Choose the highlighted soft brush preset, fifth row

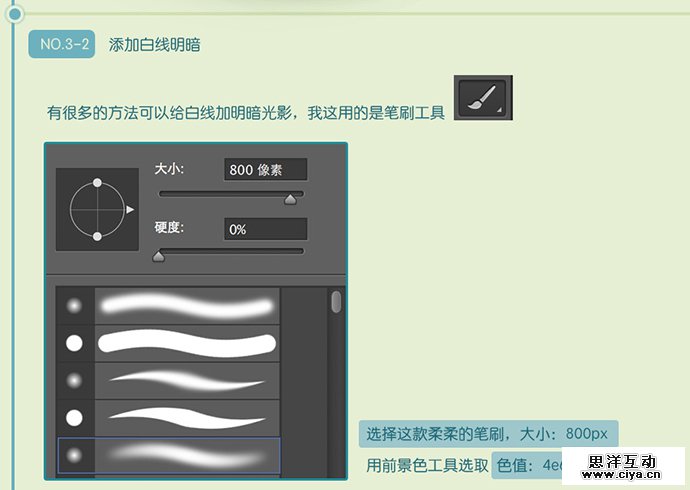[x=169, y=455]
